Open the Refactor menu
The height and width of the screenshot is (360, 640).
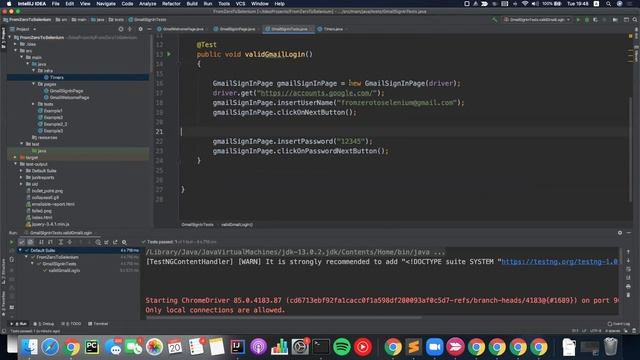(x=171, y=4)
